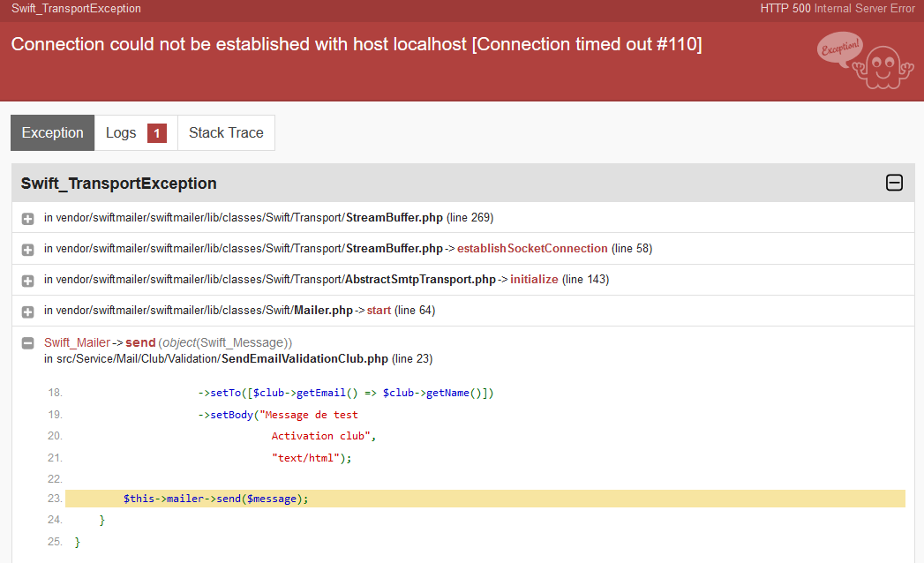Click the send method link
Image resolution: width=924 pixels, height=563 pixels.
[140, 342]
